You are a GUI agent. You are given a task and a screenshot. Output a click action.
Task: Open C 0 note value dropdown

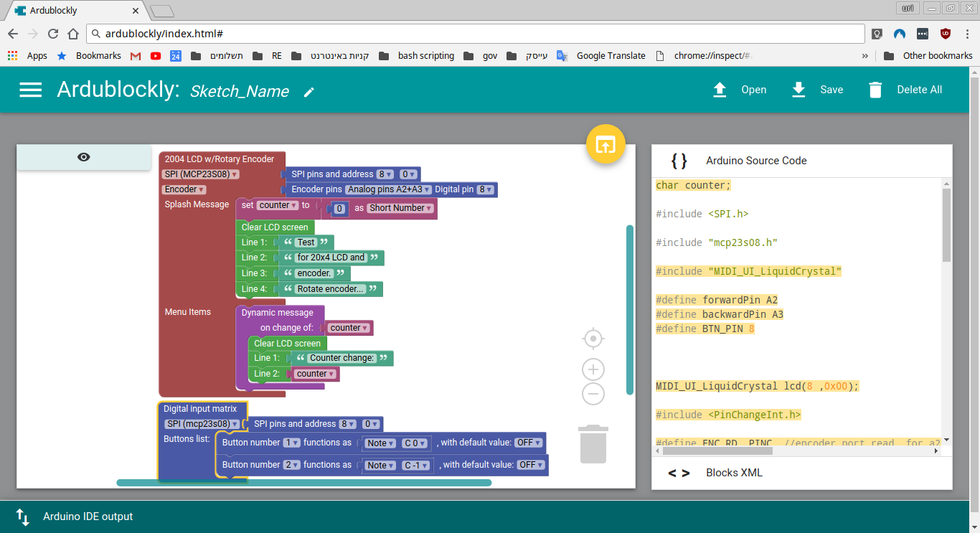[x=416, y=443]
